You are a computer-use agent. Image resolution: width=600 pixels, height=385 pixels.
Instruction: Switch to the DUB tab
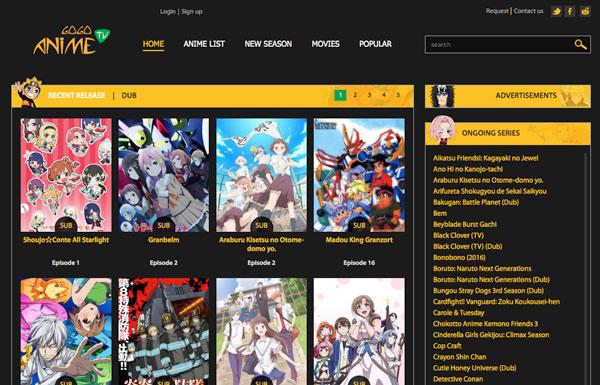[x=129, y=95]
